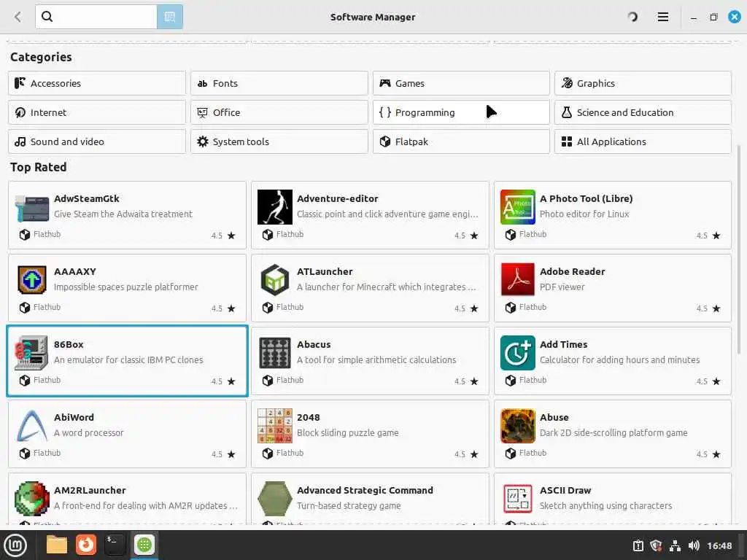This screenshot has width=747, height=560.
Task: Open the All Applications category
Action: pos(643,141)
